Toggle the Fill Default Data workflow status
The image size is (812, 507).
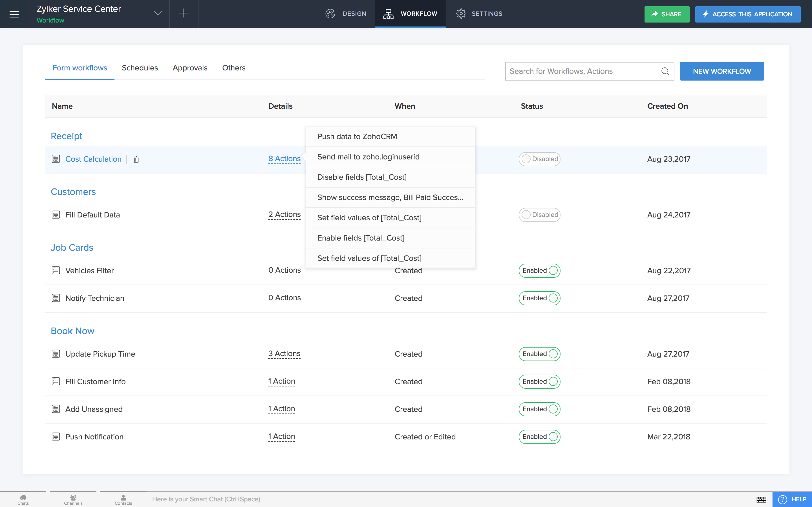coord(539,214)
